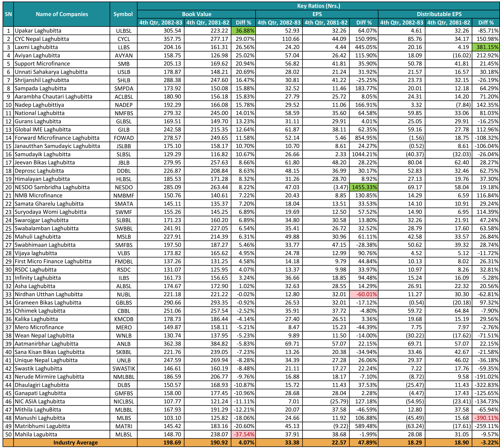Select the NICLBSL symbol cell
The width and height of the screenshot is (500, 448).
(124, 401)
